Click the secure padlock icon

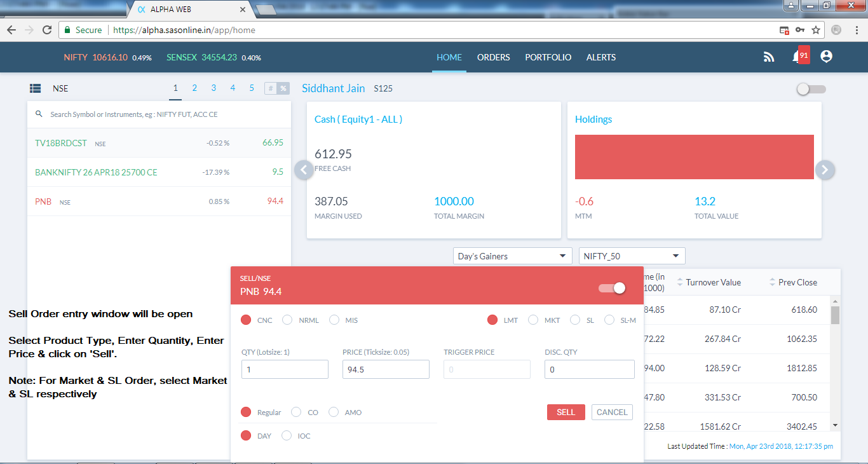pos(67,30)
